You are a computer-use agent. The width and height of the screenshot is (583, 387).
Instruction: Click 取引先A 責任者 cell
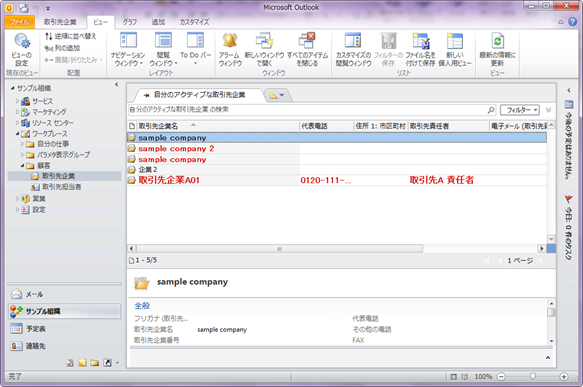tap(442, 180)
